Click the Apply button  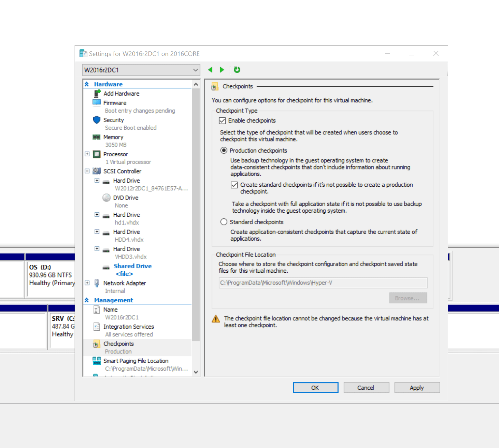point(417,387)
